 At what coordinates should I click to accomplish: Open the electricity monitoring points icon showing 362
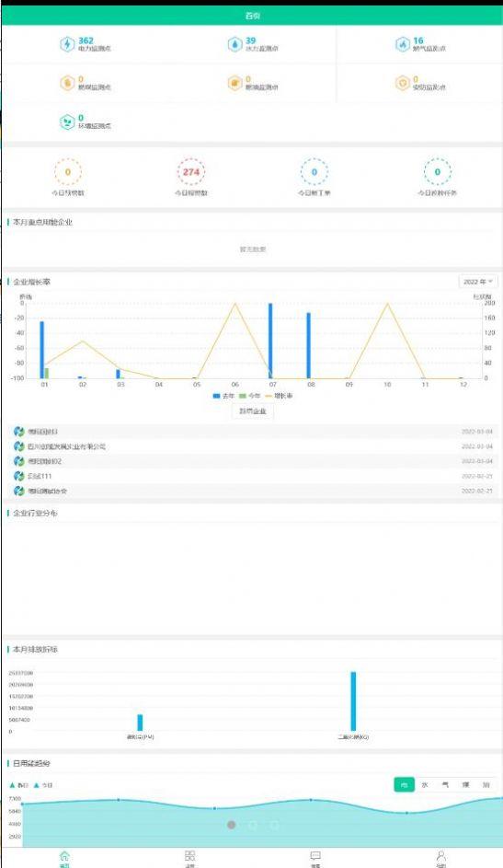point(67,44)
